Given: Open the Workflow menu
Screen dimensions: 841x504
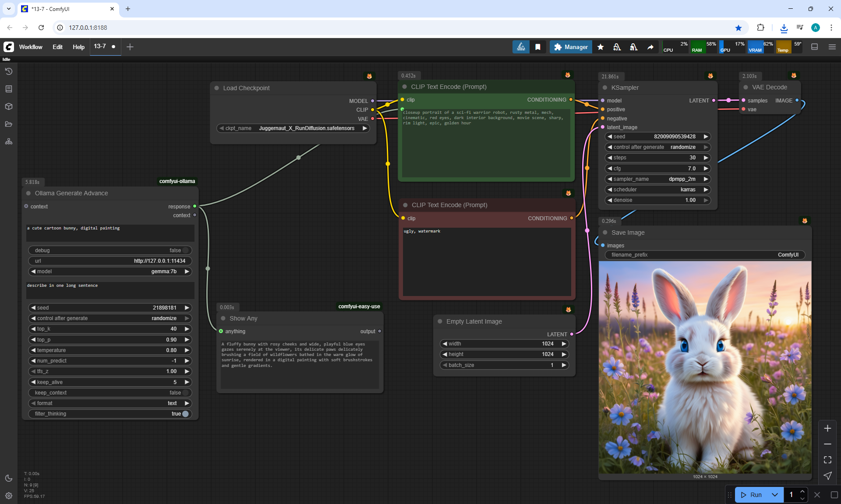Looking at the screenshot, I should pos(31,47).
